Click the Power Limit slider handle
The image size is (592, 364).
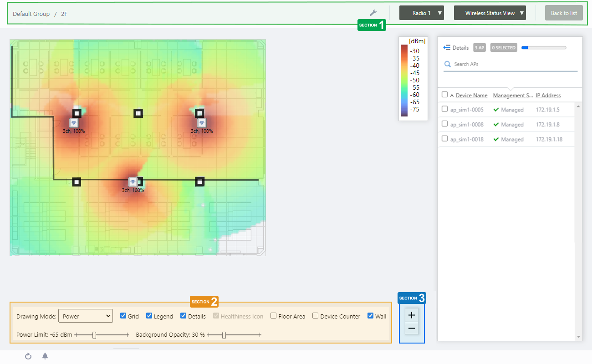coord(94,335)
